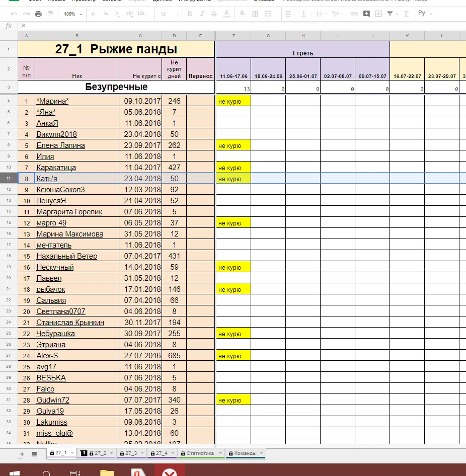This screenshot has height=476, width=466.
Task: Open the functions sigma menu
Action: (x=407, y=14)
